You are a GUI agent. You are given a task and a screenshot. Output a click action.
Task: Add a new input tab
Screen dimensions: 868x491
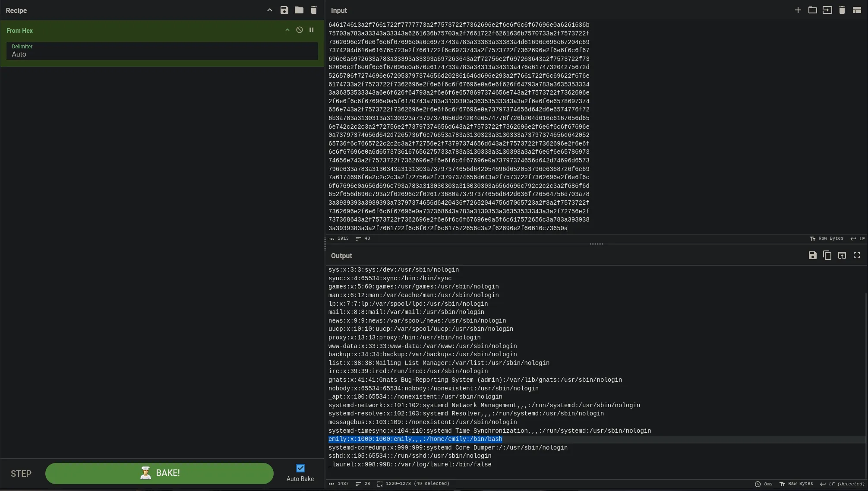(x=798, y=10)
